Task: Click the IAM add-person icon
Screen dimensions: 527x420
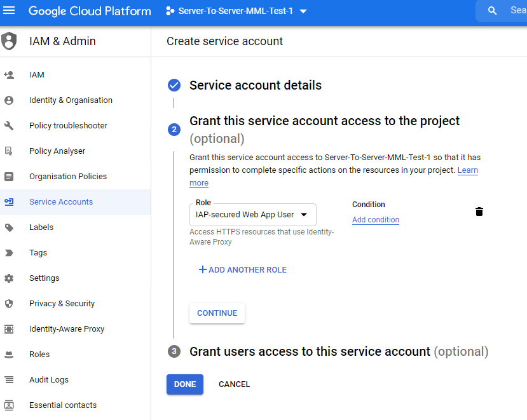Action: coord(9,74)
